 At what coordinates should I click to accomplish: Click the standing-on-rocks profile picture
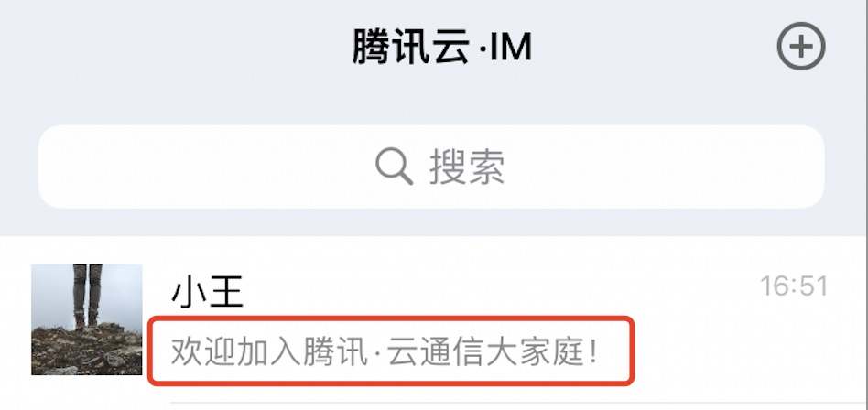coord(86,319)
